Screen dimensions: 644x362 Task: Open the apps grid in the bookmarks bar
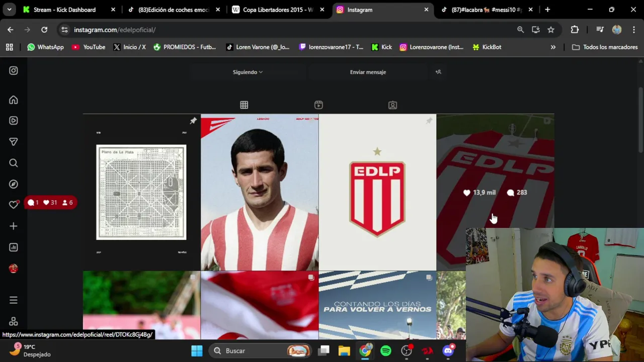(x=10, y=47)
